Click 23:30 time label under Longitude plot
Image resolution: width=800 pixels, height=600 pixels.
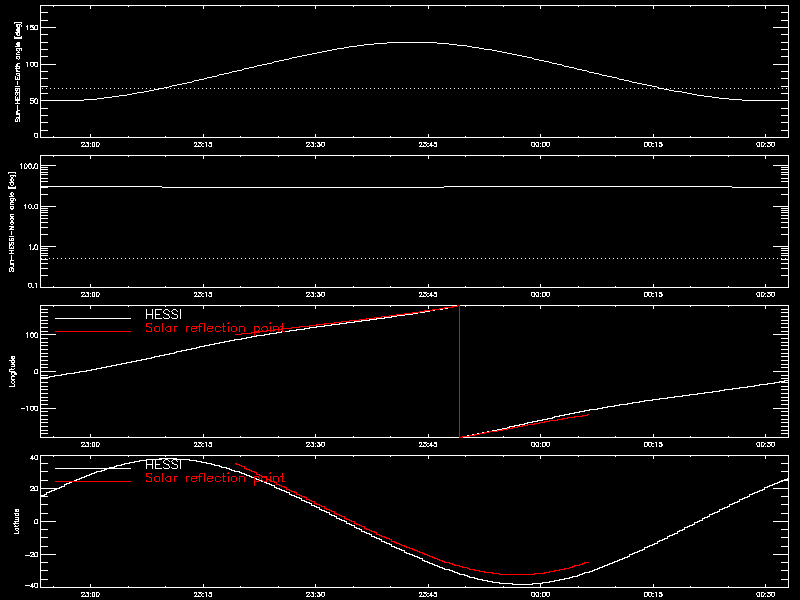click(315, 445)
